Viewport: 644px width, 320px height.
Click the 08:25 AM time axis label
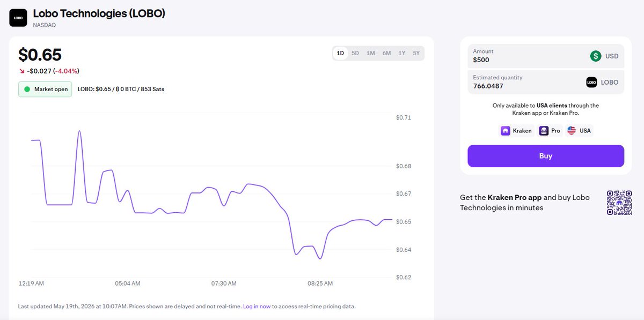(x=320, y=284)
